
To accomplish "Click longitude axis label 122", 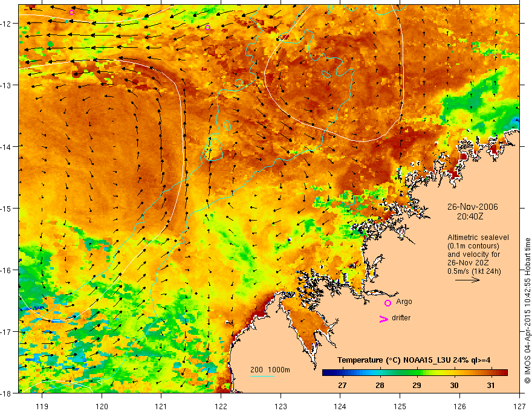I will (221, 406).
